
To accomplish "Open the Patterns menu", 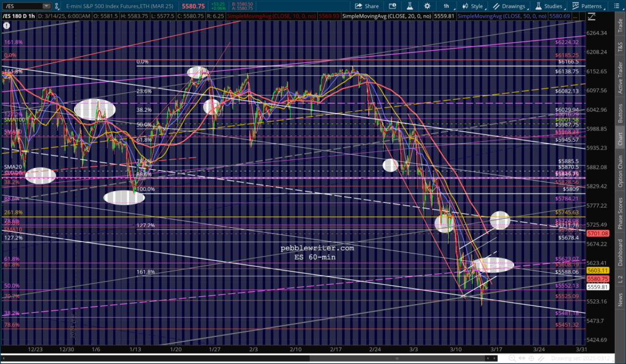I will point(587,6).
